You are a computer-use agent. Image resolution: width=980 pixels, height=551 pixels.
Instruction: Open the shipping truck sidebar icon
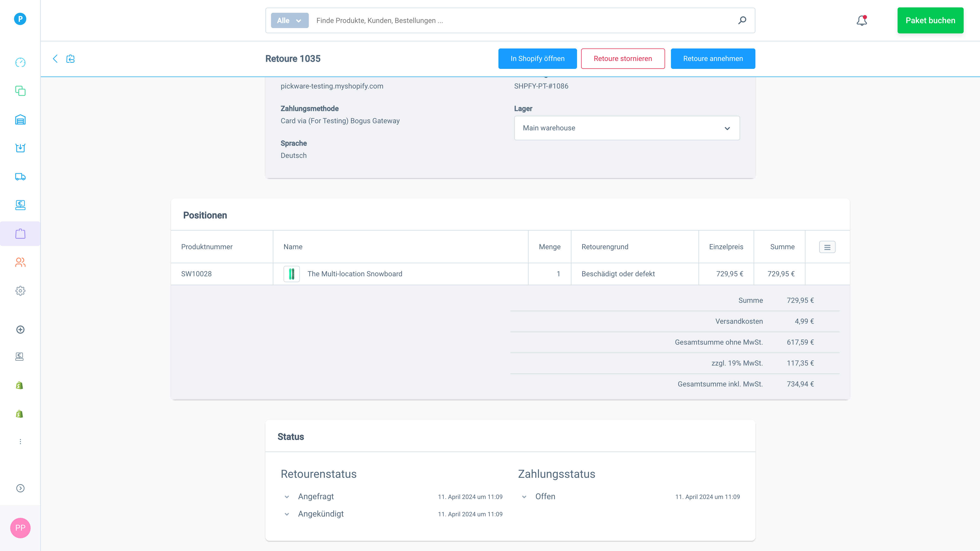[x=20, y=177]
